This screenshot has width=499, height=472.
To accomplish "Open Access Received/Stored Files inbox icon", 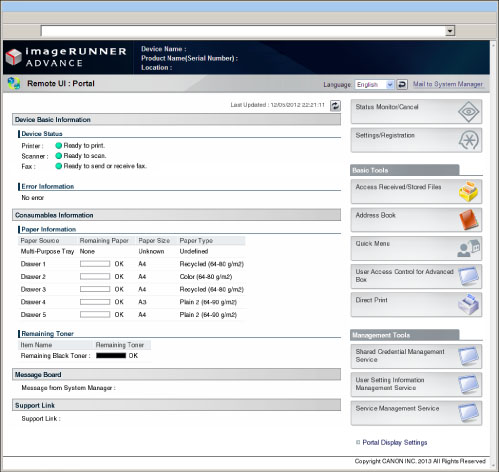I will click(x=468, y=191).
